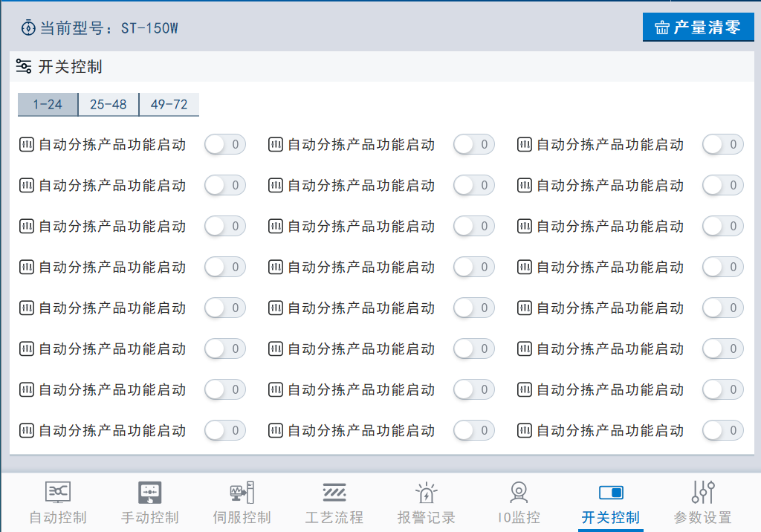Click the 当前型号: ST-150W model label

click(x=109, y=28)
